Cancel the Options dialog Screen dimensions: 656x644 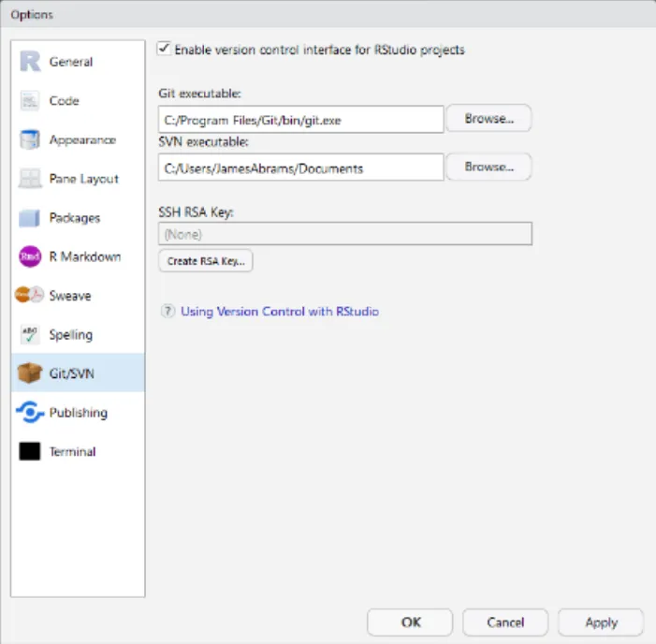click(x=505, y=622)
